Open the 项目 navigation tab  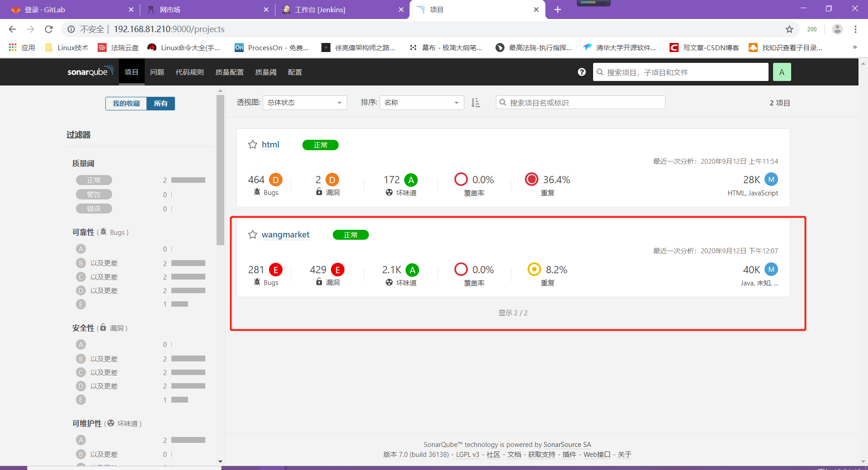(132, 72)
